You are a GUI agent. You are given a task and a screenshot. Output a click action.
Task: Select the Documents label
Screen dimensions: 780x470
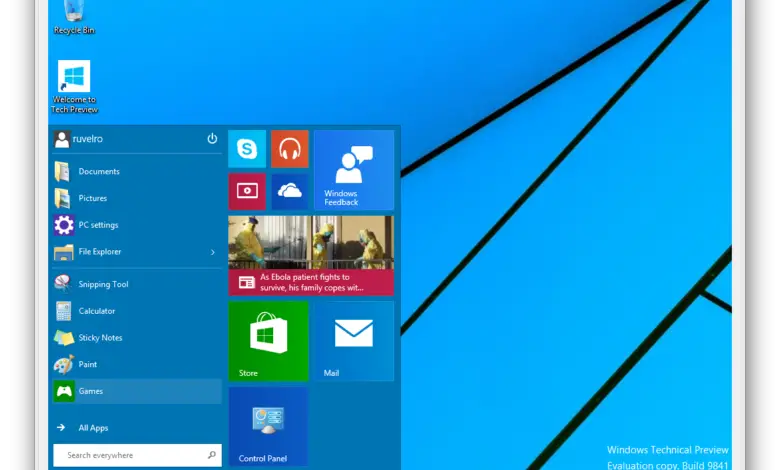[99, 172]
